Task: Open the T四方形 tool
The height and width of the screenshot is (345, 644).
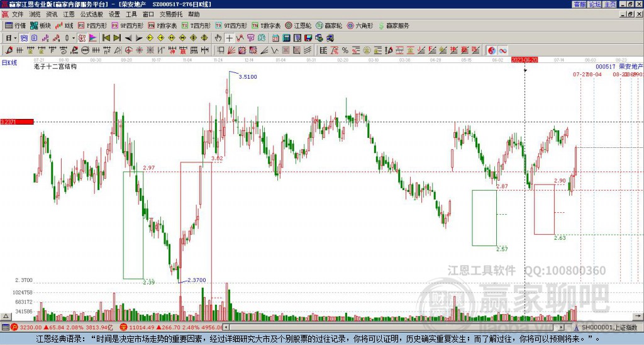Action: pos(196,25)
